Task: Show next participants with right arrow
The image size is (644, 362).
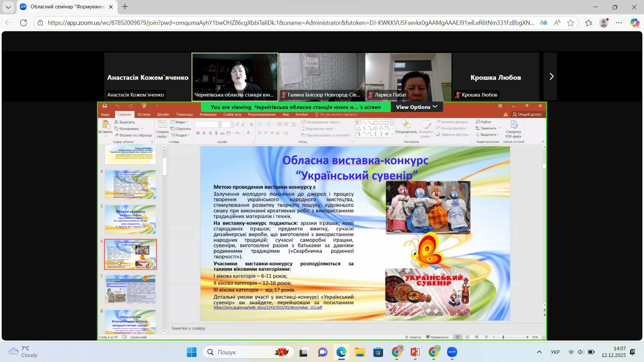Action: click(x=551, y=76)
